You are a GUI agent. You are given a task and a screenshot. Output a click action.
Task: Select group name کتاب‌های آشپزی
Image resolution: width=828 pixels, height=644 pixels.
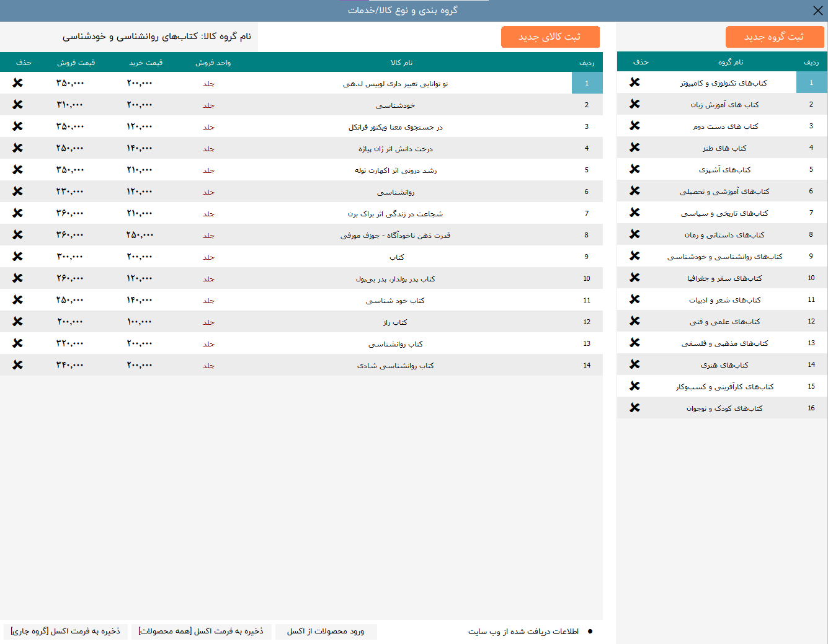[x=724, y=170]
